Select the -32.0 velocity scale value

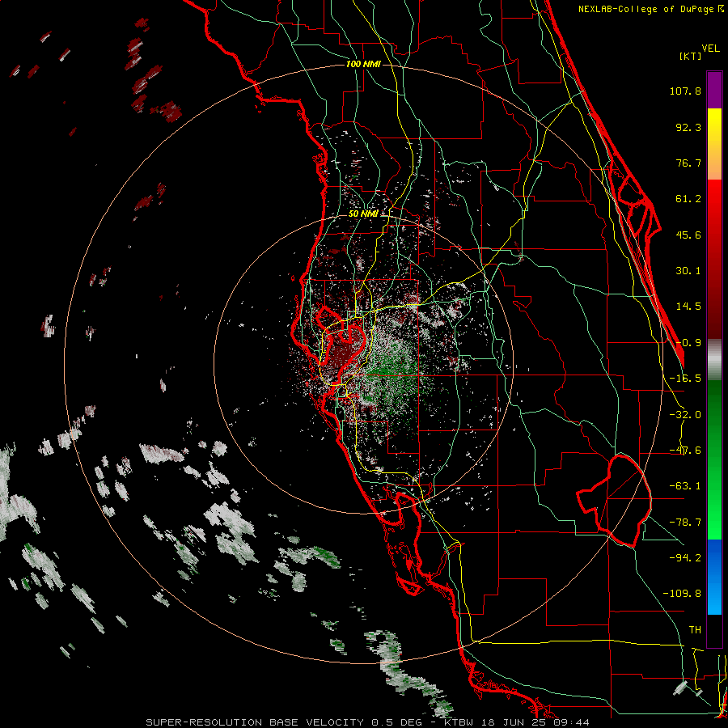coord(685,415)
